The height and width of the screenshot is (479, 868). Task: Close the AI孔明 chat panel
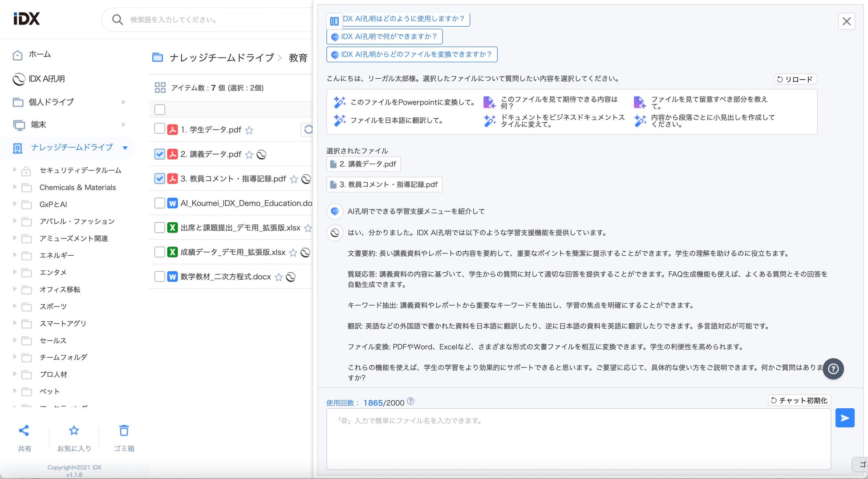click(847, 21)
